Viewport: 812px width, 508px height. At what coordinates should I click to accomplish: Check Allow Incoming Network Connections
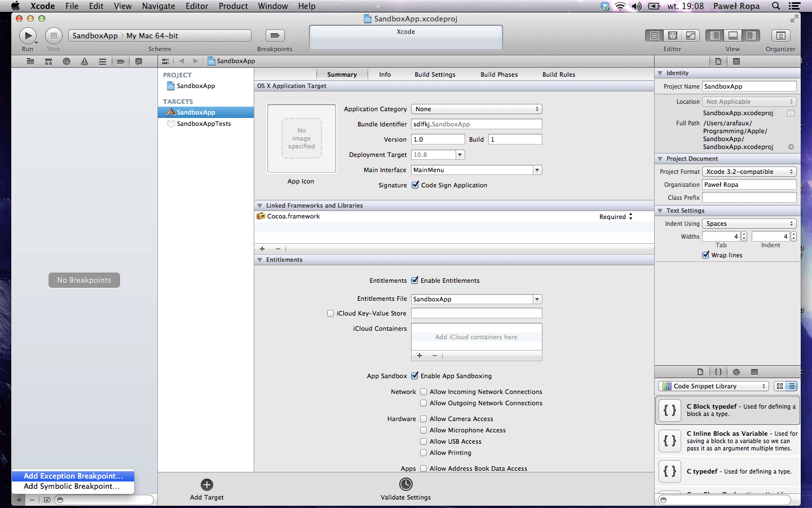[x=423, y=392]
